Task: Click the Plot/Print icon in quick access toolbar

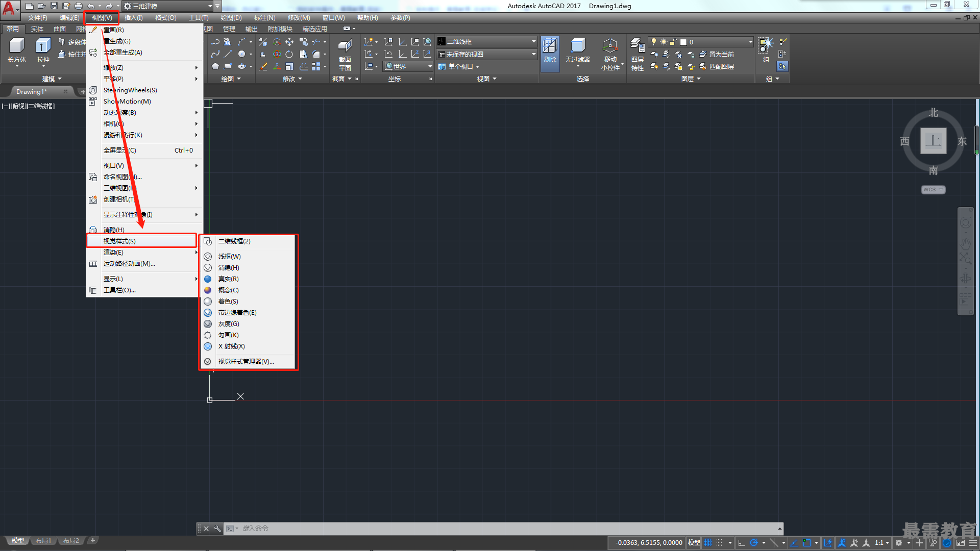Action: click(x=79, y=6)
